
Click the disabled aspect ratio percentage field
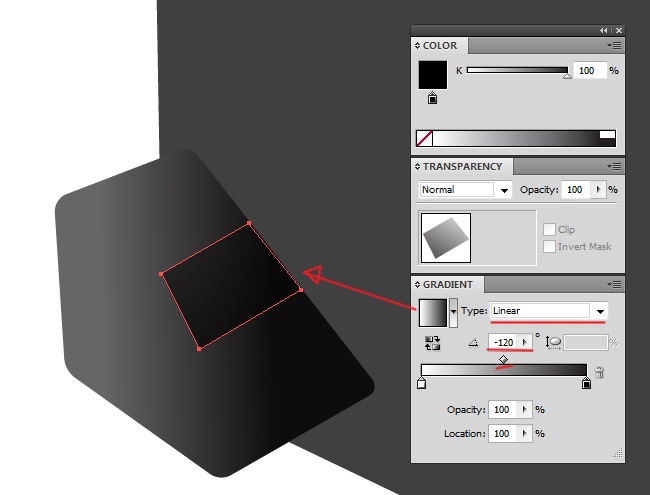pos(585,343)
